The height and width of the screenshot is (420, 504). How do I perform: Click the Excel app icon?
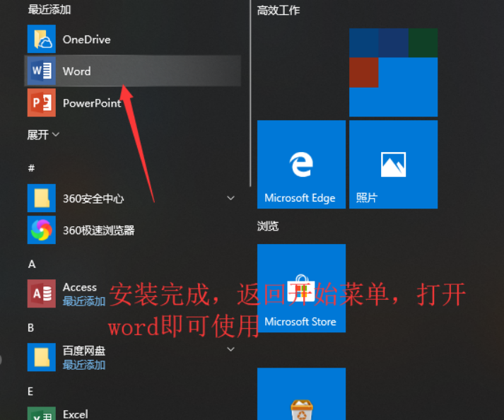tap(42, 414)
